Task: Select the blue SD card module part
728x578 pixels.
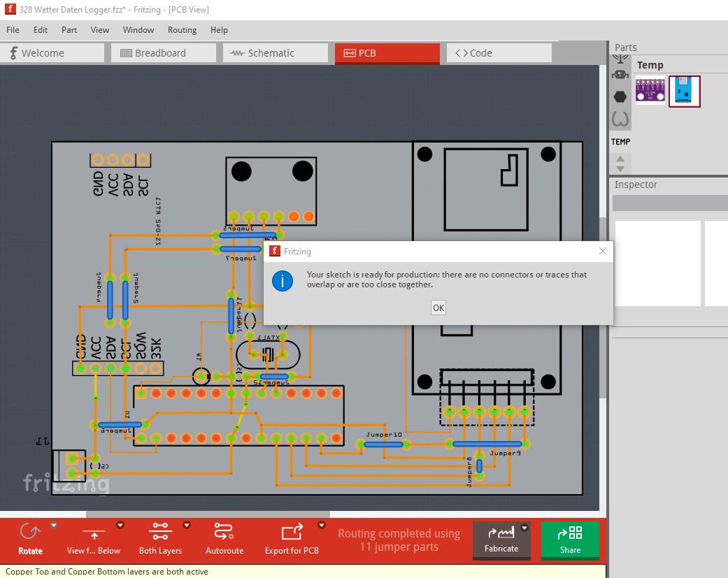Action: point(684,91)
